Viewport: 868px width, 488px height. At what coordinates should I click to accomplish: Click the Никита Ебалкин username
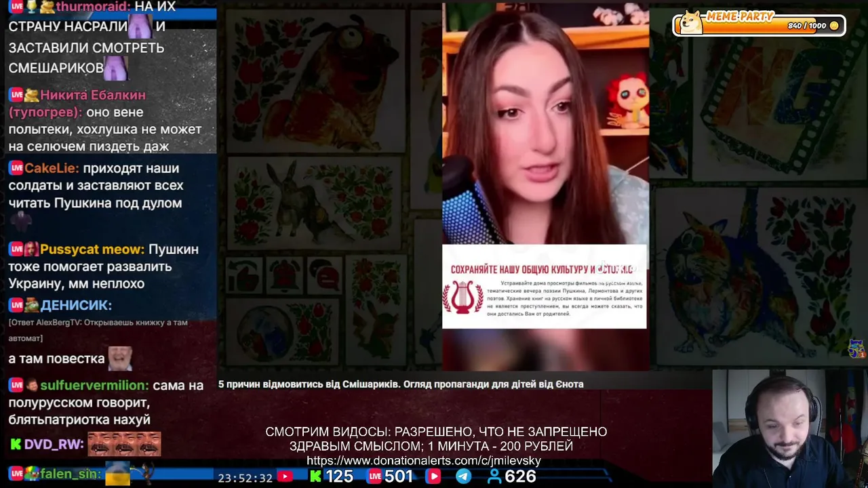coord(93,95)
